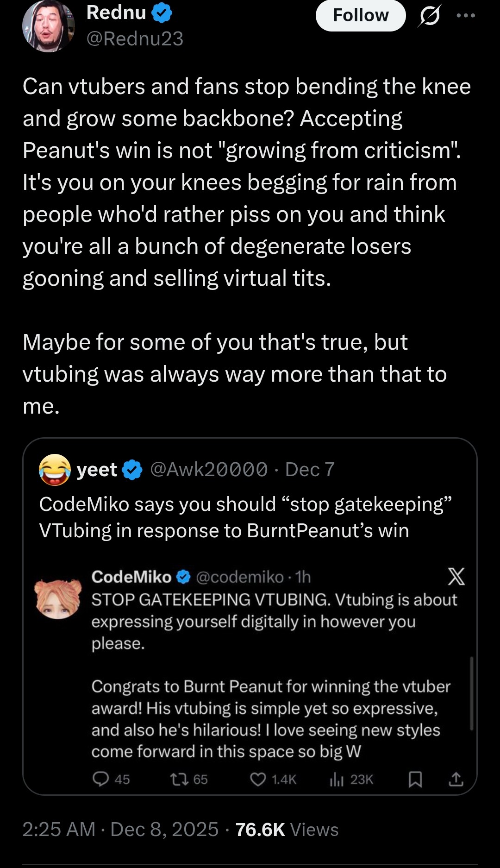Click yeet's verified checkmark badge
This screenshot has height=868, width=500.
132,470
